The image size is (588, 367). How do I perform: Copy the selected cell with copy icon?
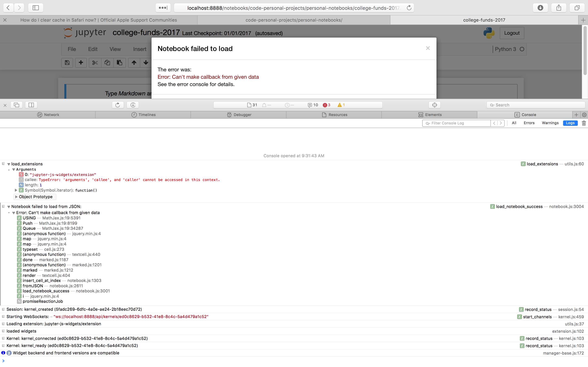(107, 63)
